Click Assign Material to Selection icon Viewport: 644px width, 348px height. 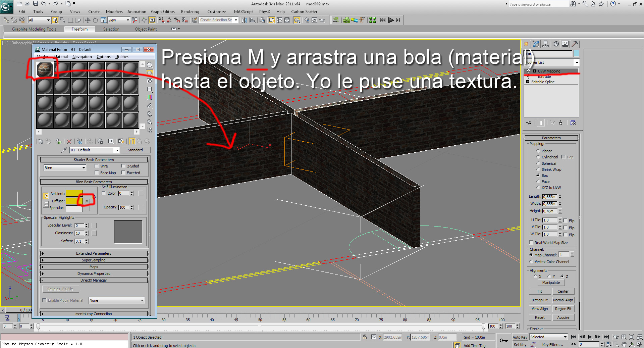click(x=59, y=141)
